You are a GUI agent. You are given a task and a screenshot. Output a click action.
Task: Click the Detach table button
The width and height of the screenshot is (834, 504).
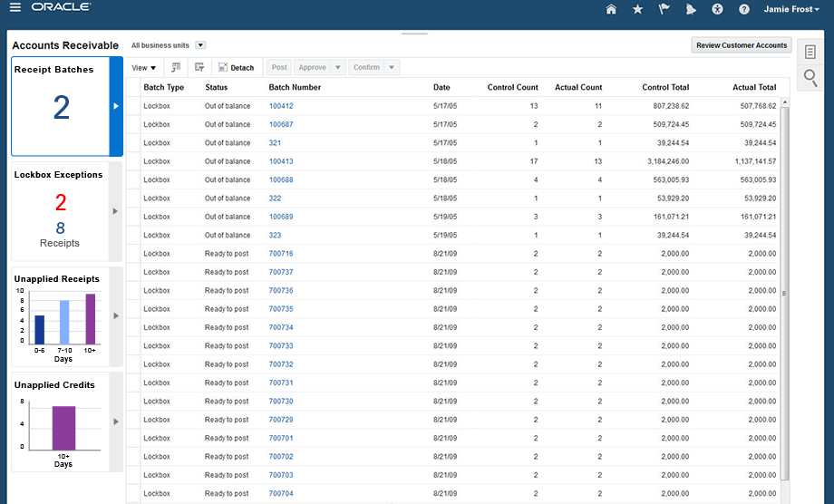point(236,68)
